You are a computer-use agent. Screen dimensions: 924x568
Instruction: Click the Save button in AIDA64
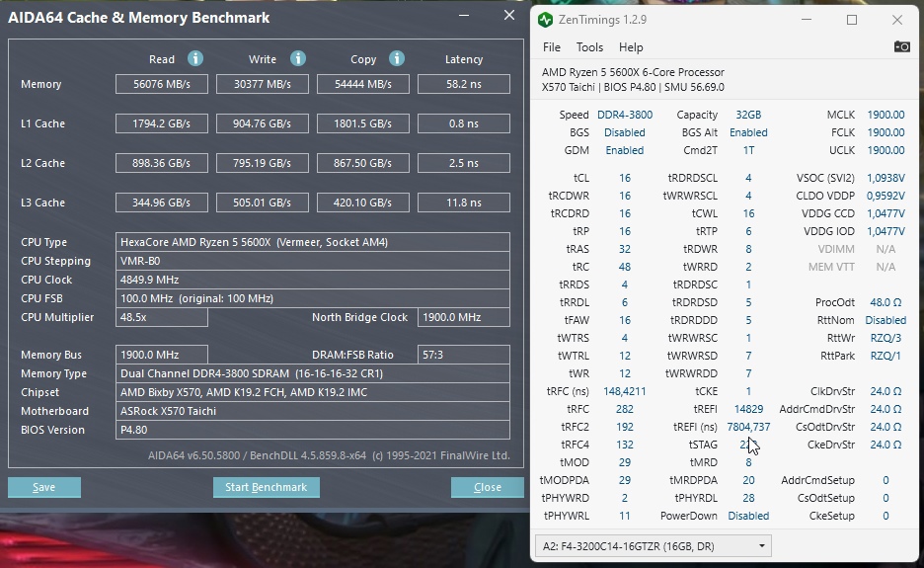44,487
